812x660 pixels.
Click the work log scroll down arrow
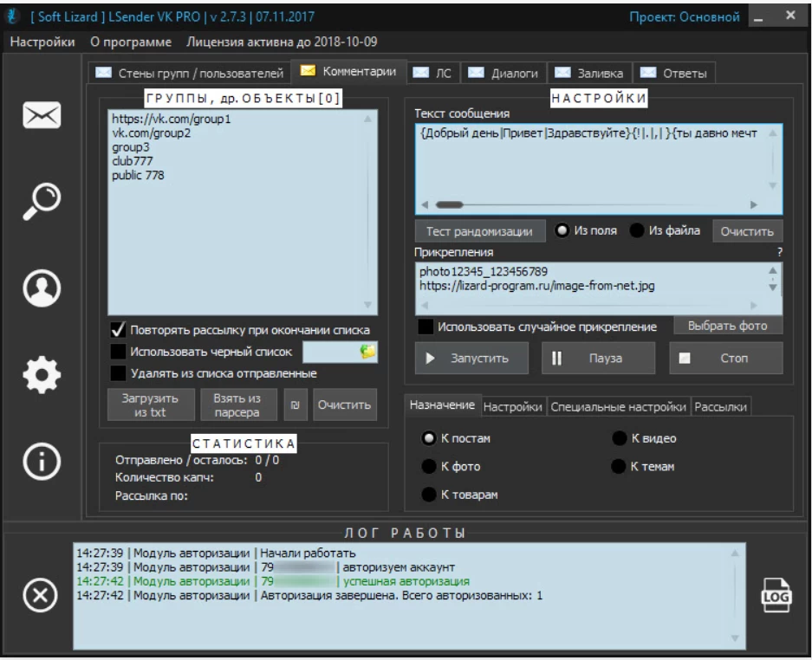click(735, 638)
